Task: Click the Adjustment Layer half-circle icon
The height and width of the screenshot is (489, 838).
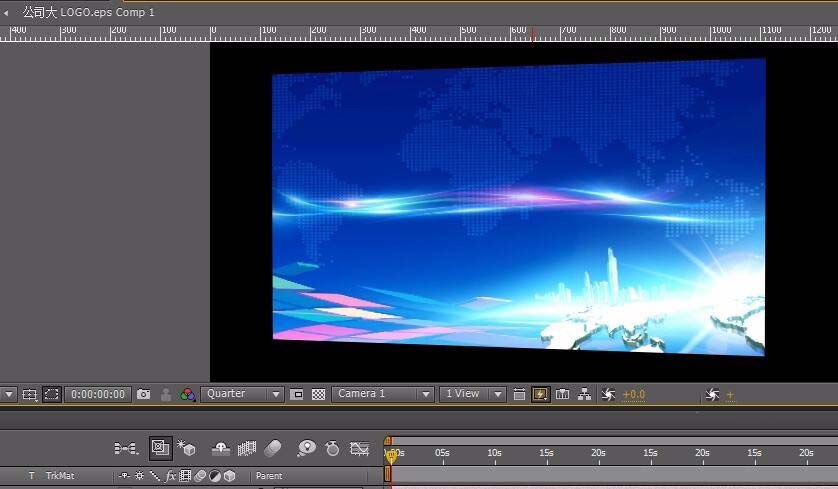Action: tap(215, 475)
